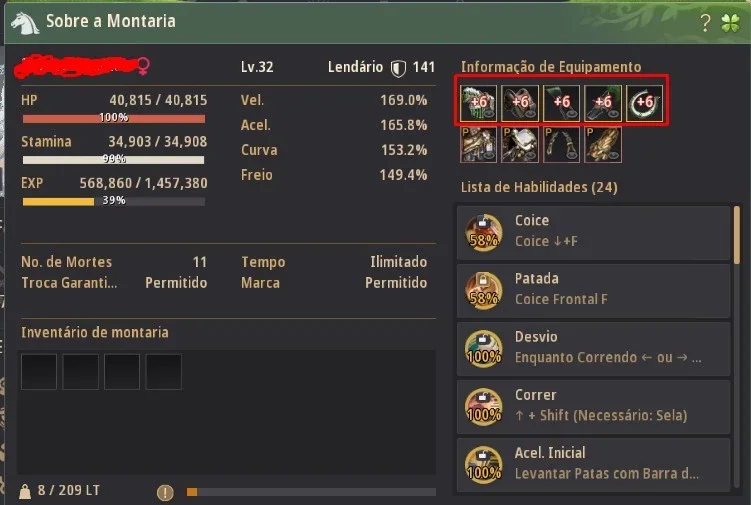Open the Acel. Inicial skill entry
Viewport: 751px width, 505px height.
pos(593,464)
